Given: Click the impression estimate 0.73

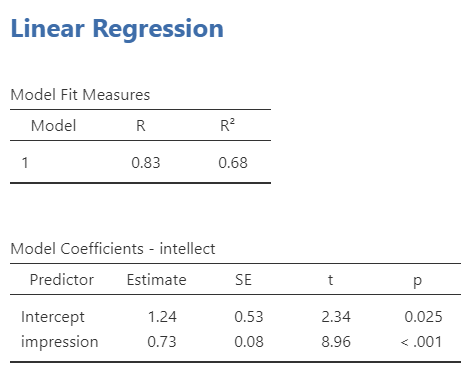Looking at the screenshot, I should [162, 342].
